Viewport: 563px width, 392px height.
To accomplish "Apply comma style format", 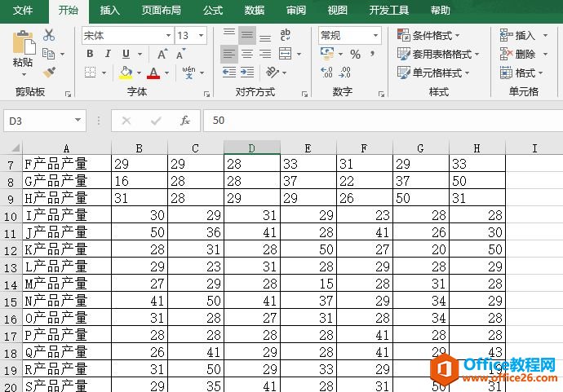I will point(372,54).
